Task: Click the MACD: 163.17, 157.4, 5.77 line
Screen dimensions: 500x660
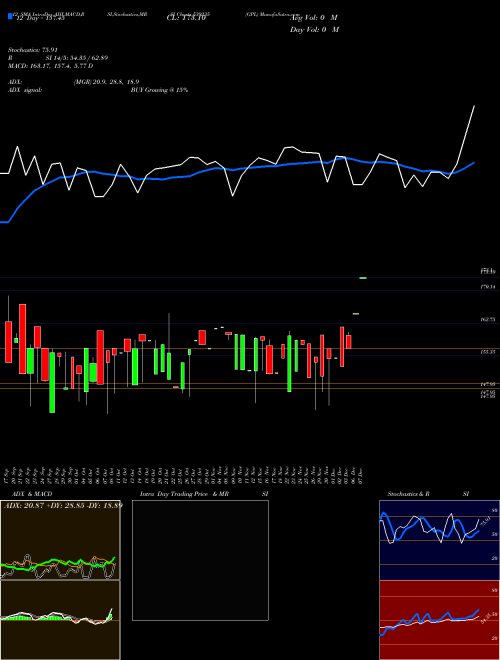Action: (x=51, y=66)
